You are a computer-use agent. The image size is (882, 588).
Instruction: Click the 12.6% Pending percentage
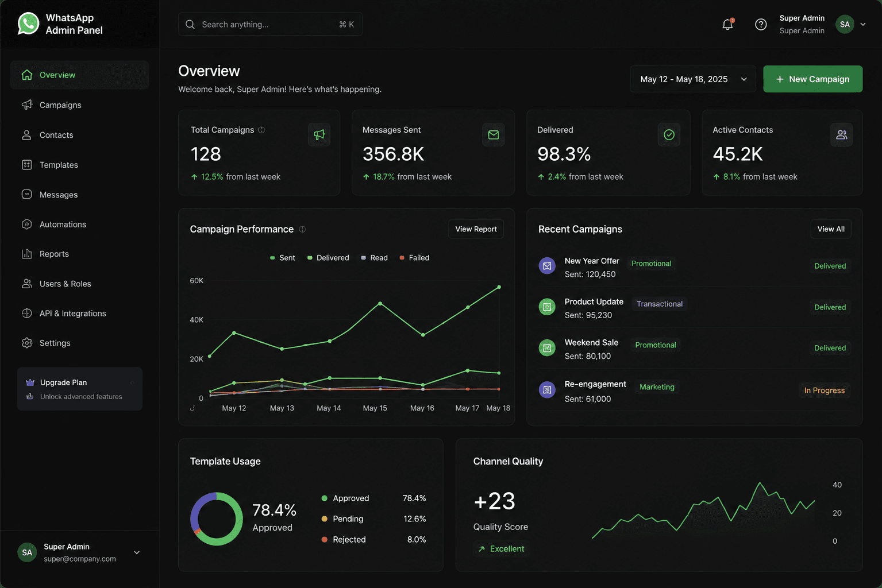(x=415, y=519)
